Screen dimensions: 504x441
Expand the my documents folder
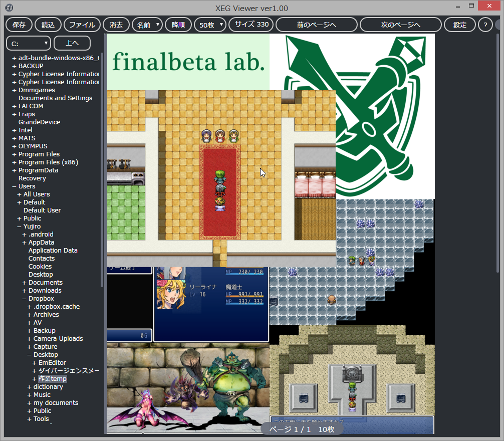pos(29,403)
